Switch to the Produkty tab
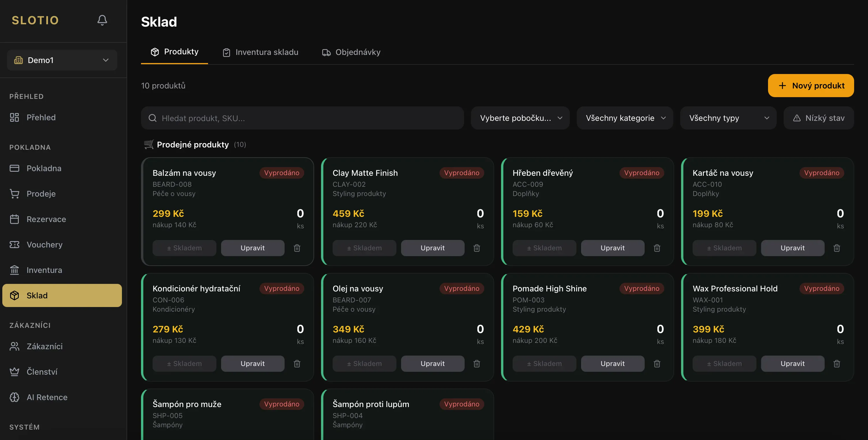The image size is (868, 440). 174,52
